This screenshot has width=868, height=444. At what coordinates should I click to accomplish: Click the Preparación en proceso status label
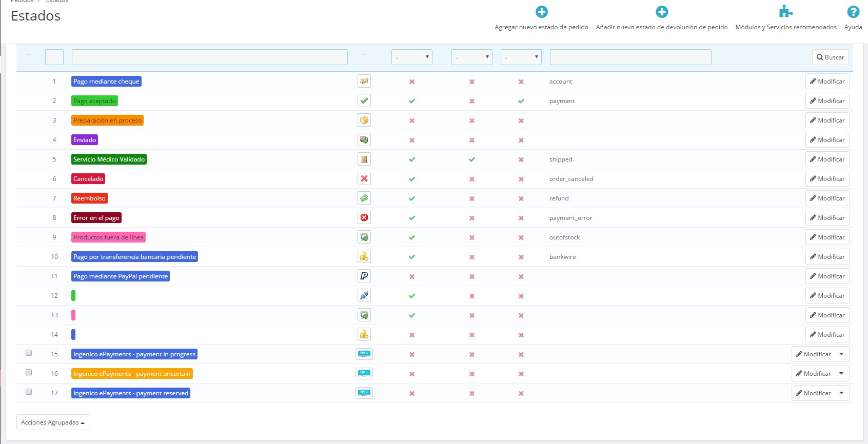pyautogui.click(x=107, y=120)
